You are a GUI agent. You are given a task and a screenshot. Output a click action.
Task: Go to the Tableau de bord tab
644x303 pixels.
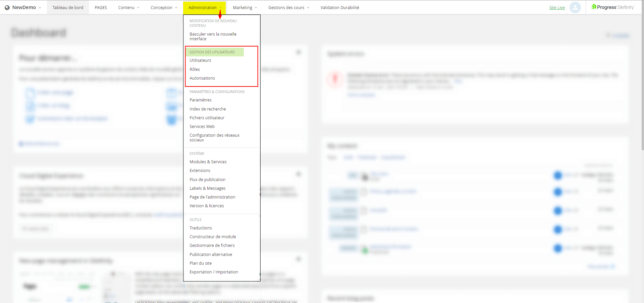[x=68, y=8]
